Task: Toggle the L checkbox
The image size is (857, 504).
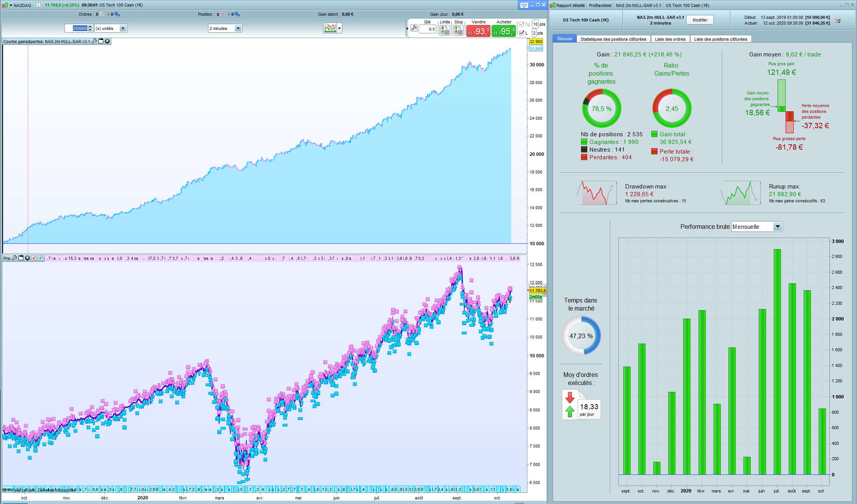Action: point(522,33)
